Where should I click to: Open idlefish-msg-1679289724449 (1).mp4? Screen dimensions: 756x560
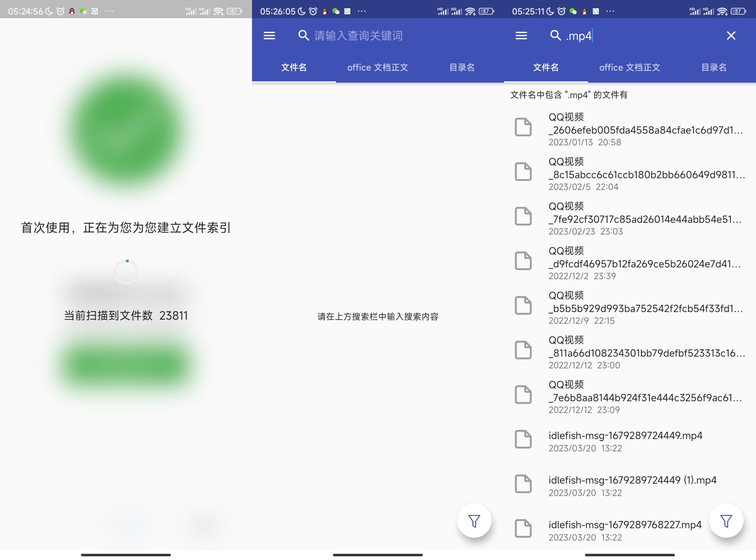630,486
